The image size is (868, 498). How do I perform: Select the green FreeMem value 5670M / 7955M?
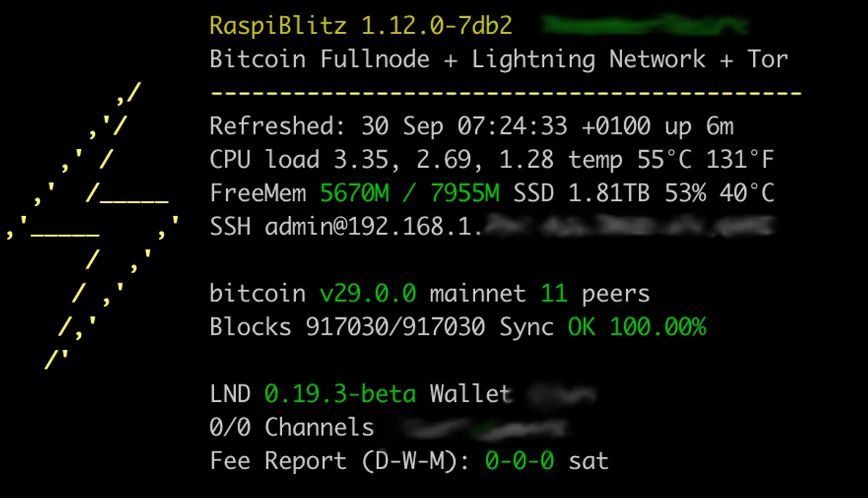[x=409, y=193]
